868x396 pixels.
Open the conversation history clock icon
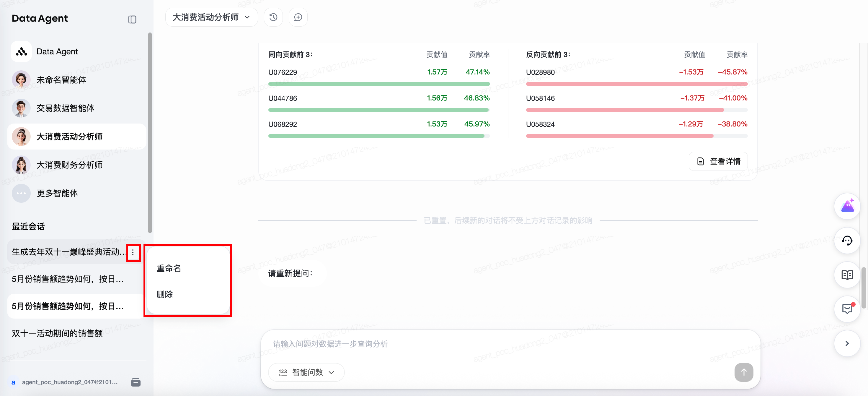click(x=273, y=17)
